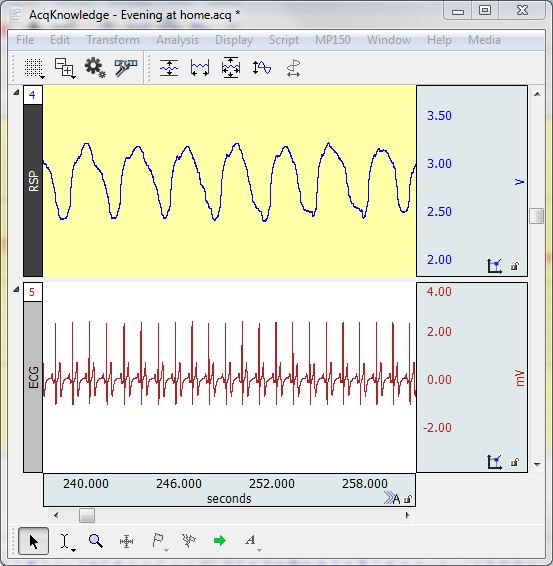Viewport: 553px width, 566px height.
Task: Open the Transform menu
Action: [113, 40]
